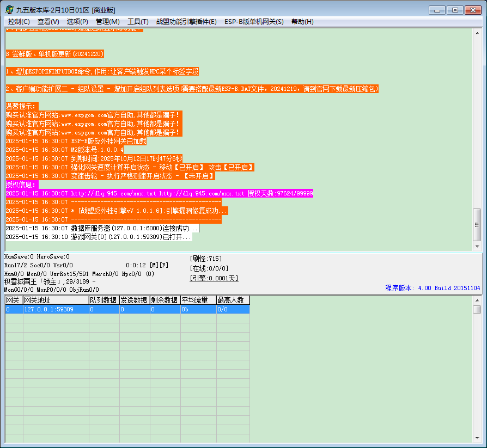Click the M2版本号:1.0.0.4 log line
Viewport: 487px width, 448px height.
click(x=65, y=150)
